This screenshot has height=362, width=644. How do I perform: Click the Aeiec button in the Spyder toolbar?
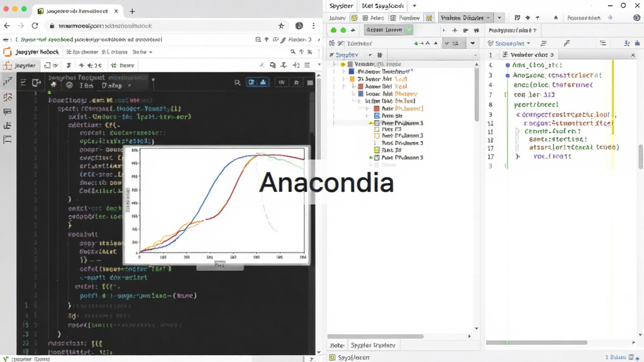[x=374, y=18]
